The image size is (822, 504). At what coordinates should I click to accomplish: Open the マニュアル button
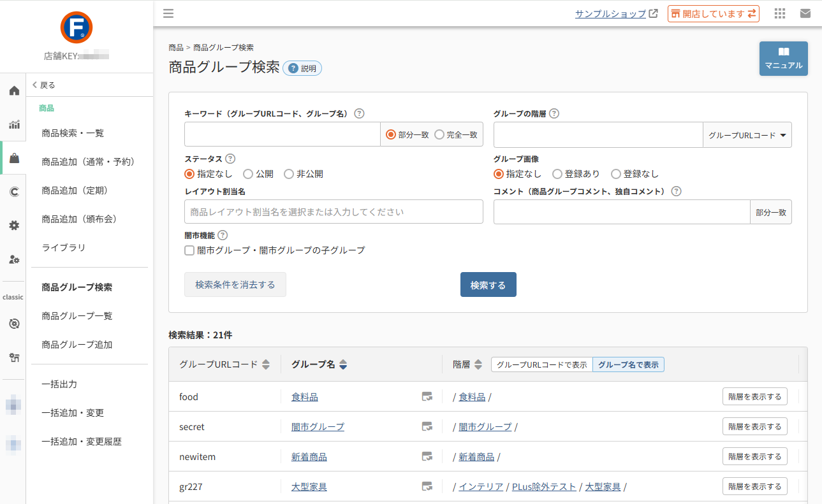click(784, 59)
